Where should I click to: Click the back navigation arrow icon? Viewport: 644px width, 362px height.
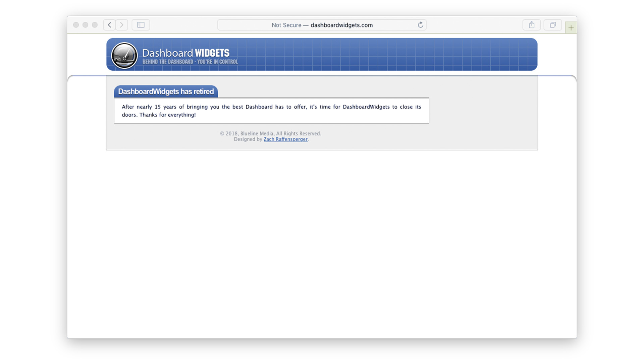pos(109,25)
